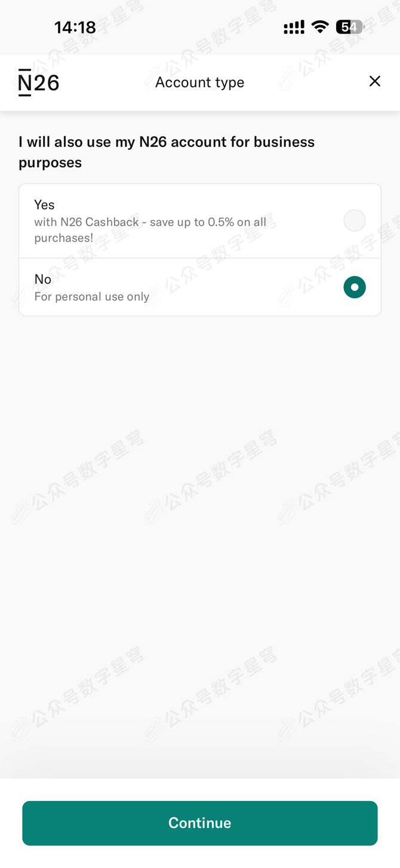Image resolution: width=400 pixels, height=868 pixels.
Task: Close the Account type screen with X
Action: (x=375, y=81)
